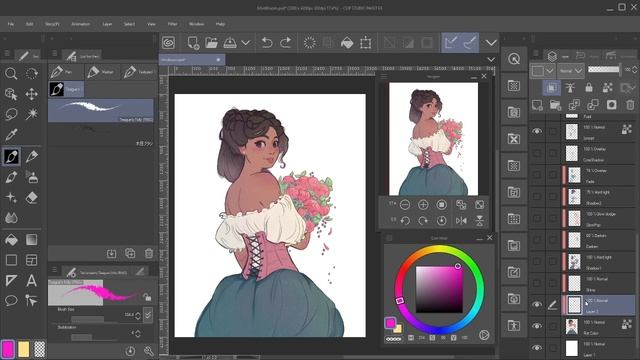Pick the transparent color swatch in toolbox
Viewport: 640px width, 360px height.
40,349
